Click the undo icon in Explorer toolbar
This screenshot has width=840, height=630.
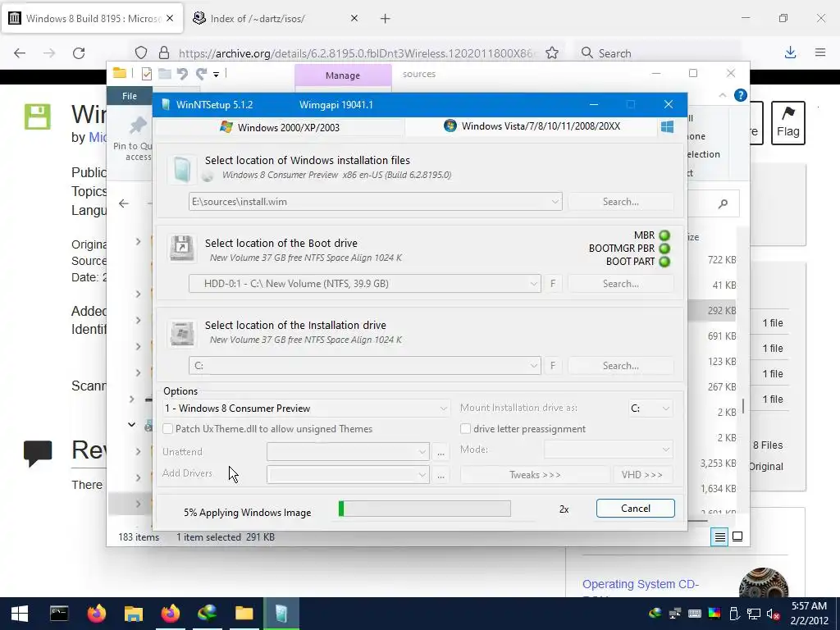point(182,73)
